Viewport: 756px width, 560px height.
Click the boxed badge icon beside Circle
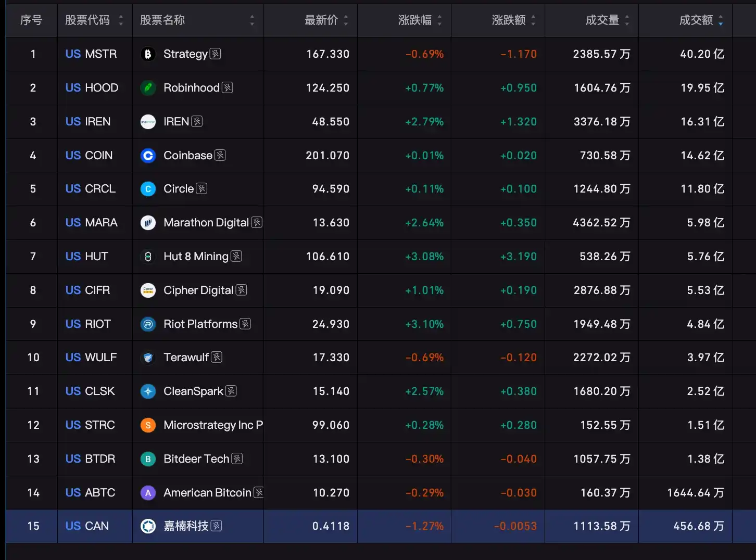[x=201, y=188]
